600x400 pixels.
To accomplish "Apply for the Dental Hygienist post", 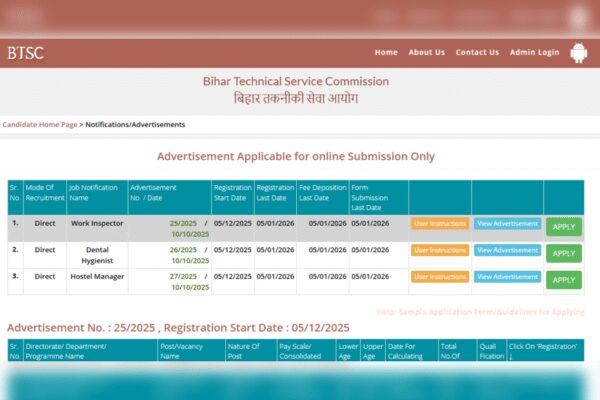I will (564, 253).
